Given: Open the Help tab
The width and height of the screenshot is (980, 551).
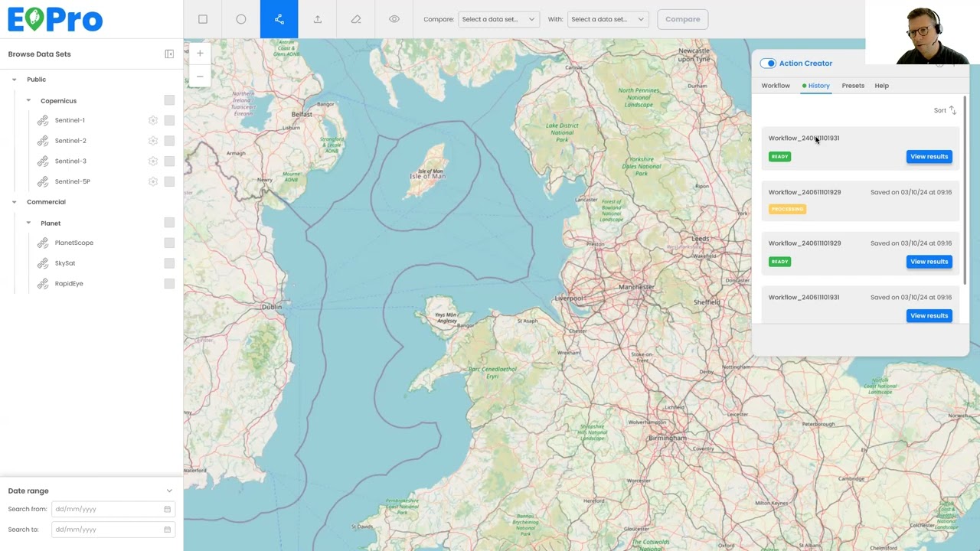Looking at the screenshot, I should click(x=882, y=86).
